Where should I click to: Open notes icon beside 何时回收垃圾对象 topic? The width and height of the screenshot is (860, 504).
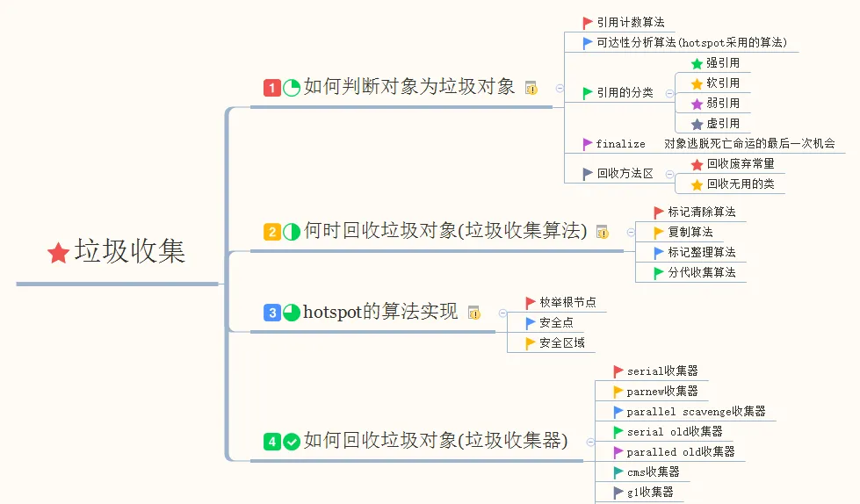[x=603, y=232]
